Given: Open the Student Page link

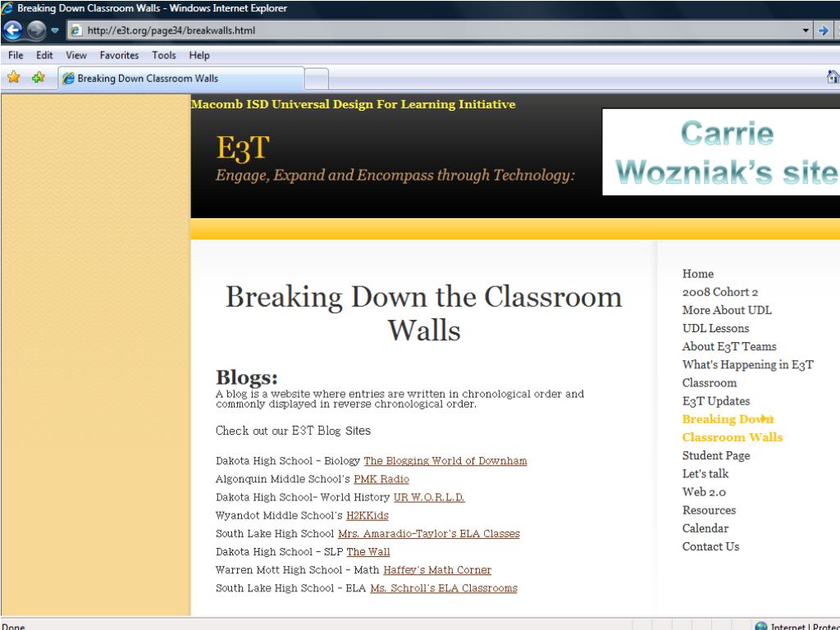Looking at the screenshot, I should tap(715, 456).
